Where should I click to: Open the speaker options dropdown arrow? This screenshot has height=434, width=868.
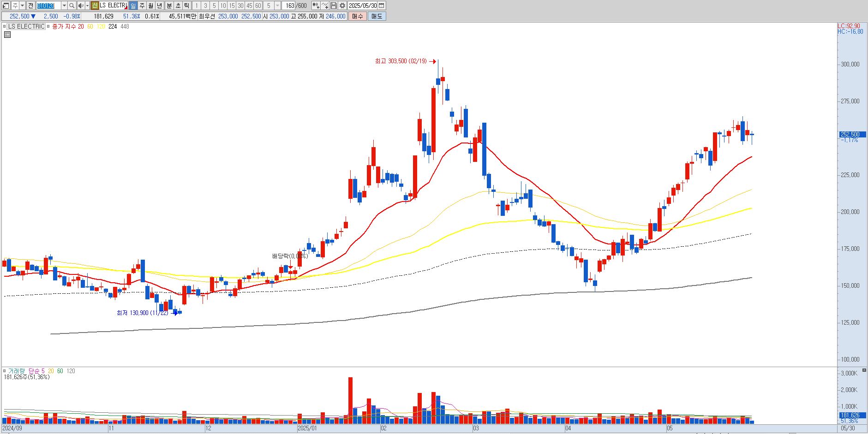87,6
